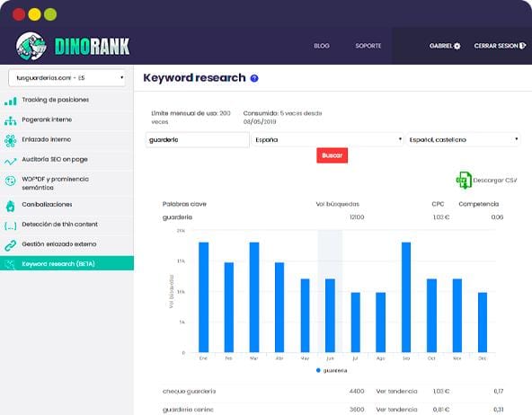Click the gear icon beside GABRIEL
The height and width of the screenshot is (415, 532).
(457, 46)
